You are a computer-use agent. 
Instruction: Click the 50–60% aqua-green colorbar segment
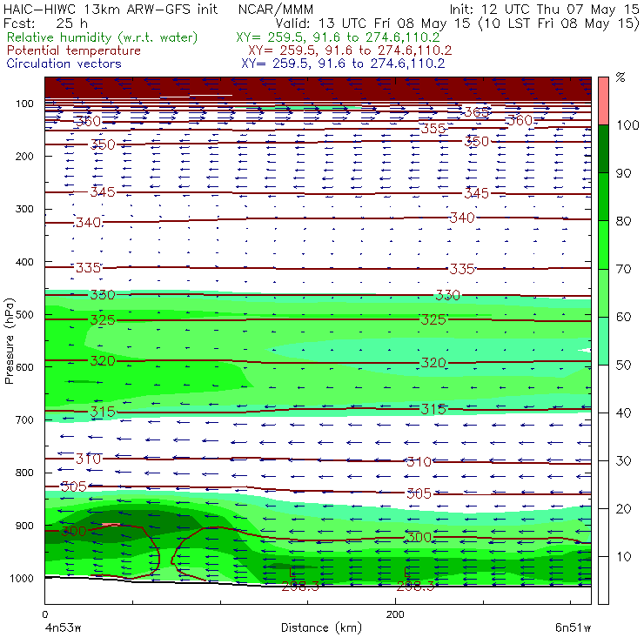(x=603, y=341)
